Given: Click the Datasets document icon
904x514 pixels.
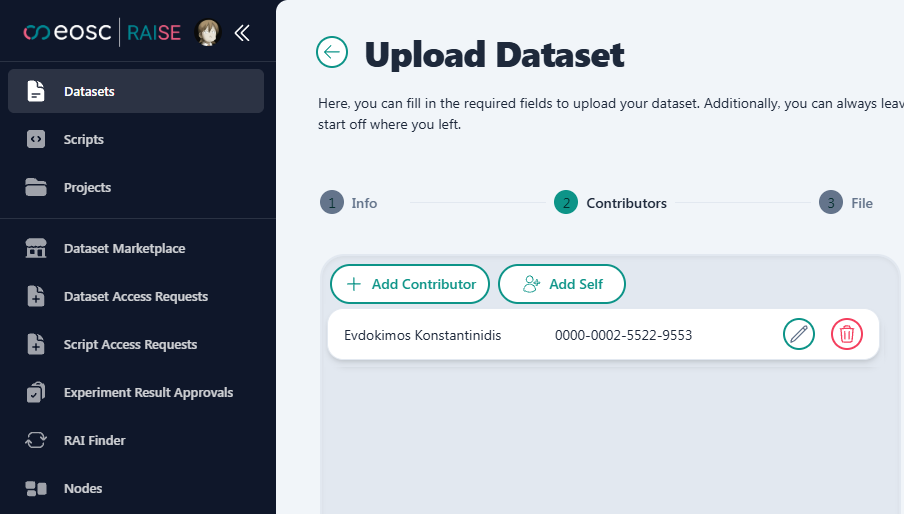Looking at the screenshot, I should [x=36, y=91].
